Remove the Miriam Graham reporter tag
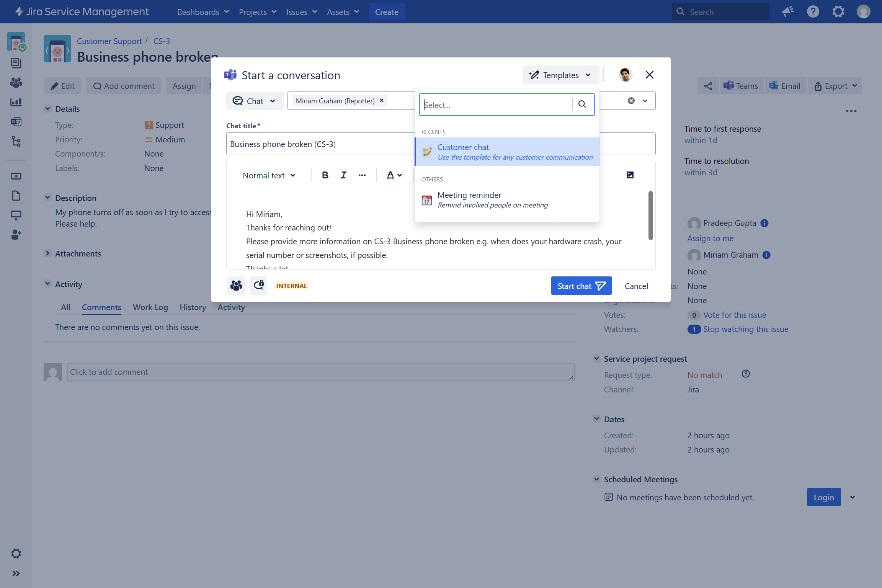Image resolution: width=882 pixels, height=588 pixels. click(x=381, y=100)
